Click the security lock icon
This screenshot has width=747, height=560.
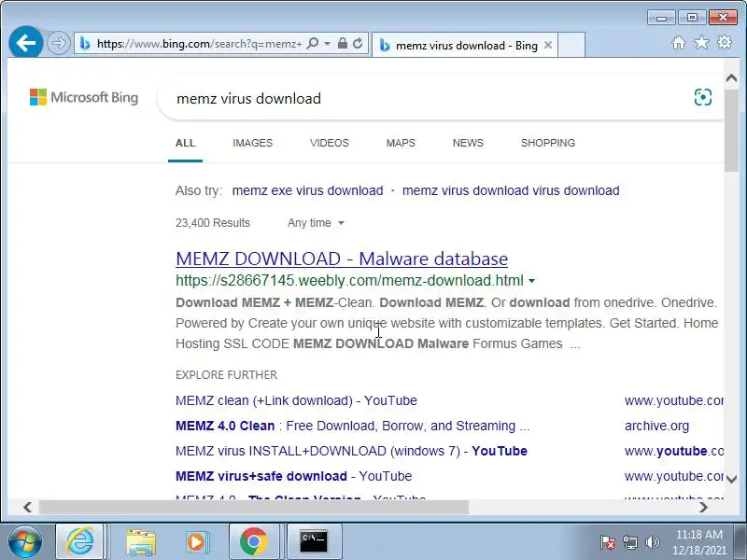342,43
